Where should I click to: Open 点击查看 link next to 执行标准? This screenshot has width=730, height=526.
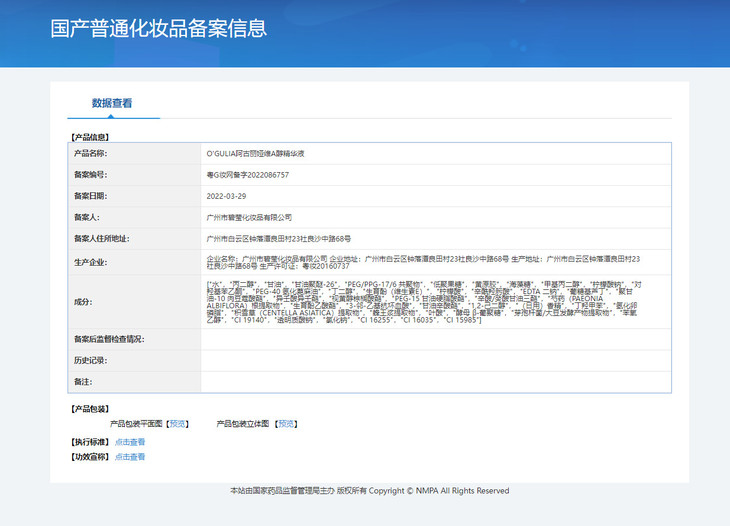coord(130,441)
